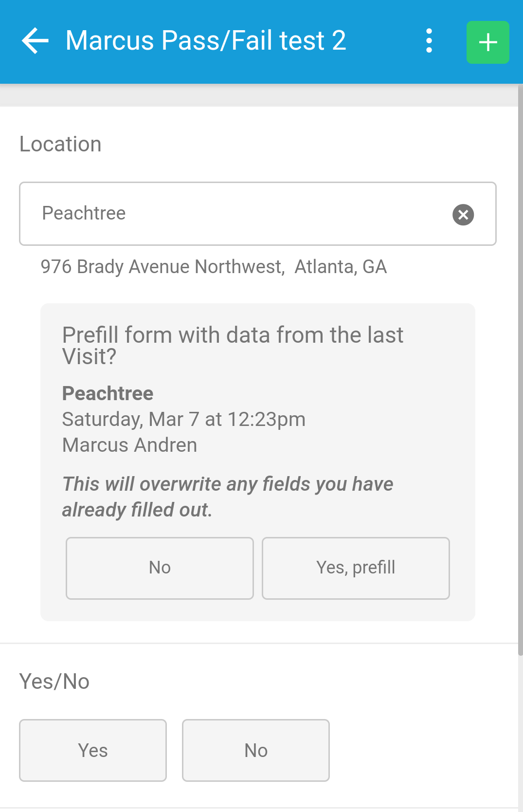Choose Yes, prefill button
Image resolution: width=523 pixels, height=812 pixels.
pos(356,568)
